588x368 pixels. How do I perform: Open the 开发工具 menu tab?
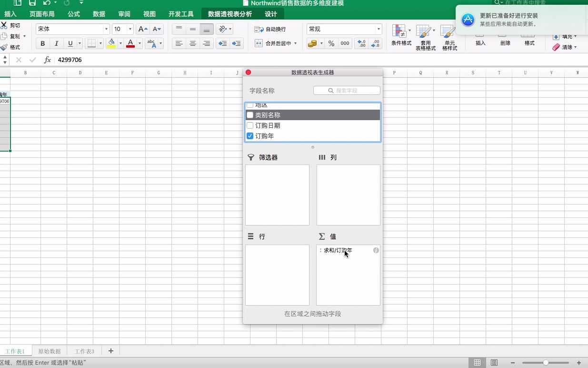coord(181,14)
